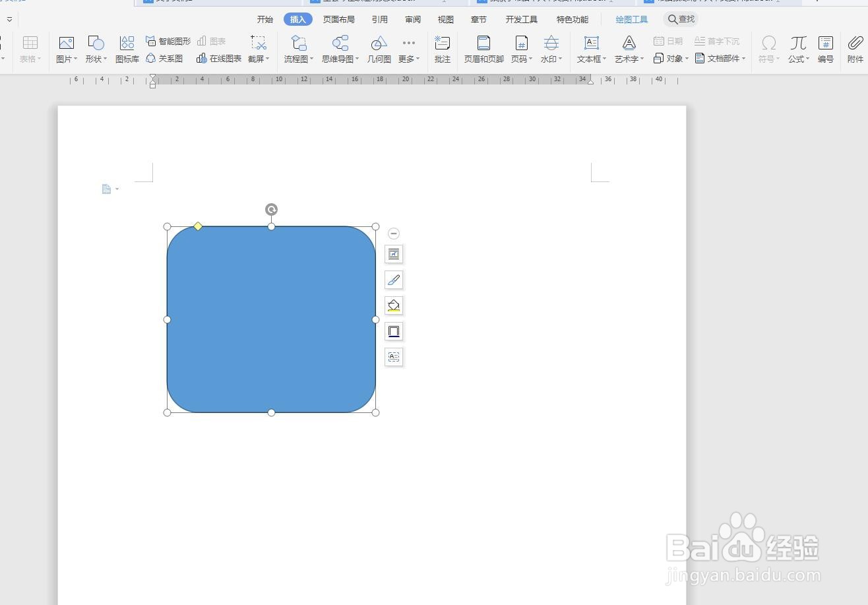Open the 视图 tab
The image size is (868, 605).
[446, 19]
